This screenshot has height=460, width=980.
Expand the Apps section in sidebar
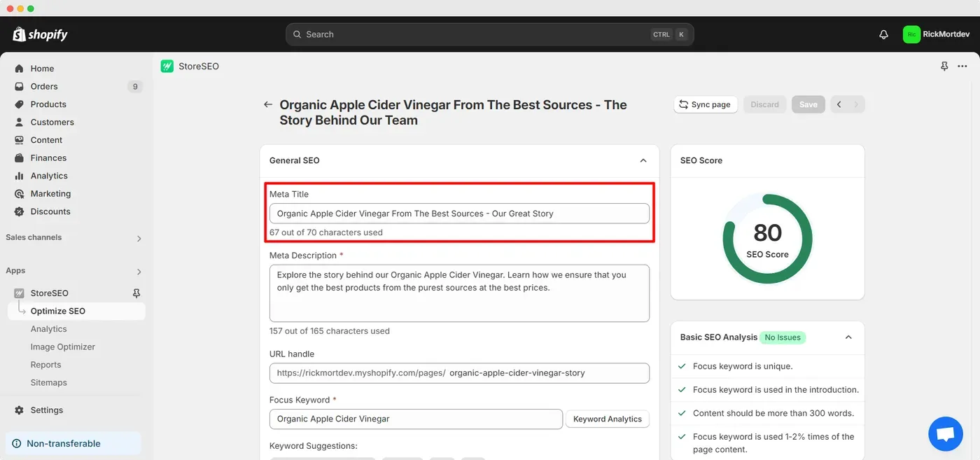click(139, 272)
